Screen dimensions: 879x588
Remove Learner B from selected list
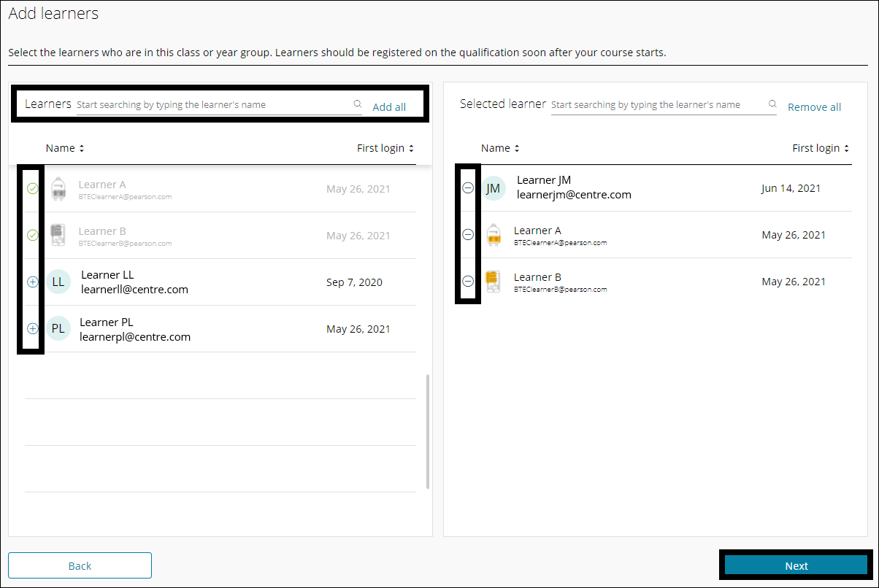(x=468, y=282)
